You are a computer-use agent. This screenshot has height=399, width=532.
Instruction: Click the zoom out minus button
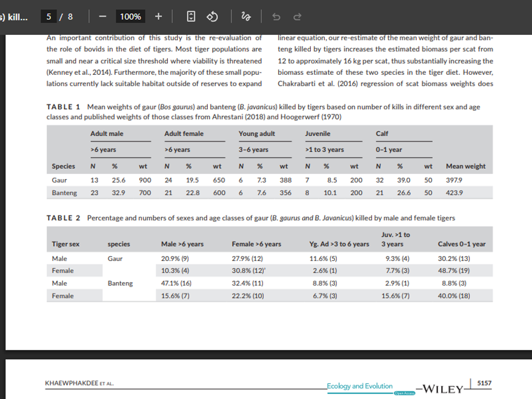coord(102,17)
